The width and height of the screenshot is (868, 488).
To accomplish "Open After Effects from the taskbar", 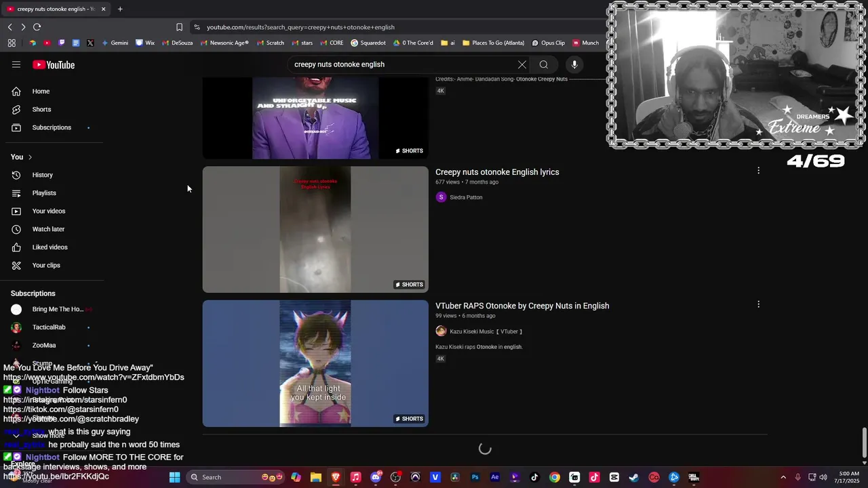I will point(495,477).
